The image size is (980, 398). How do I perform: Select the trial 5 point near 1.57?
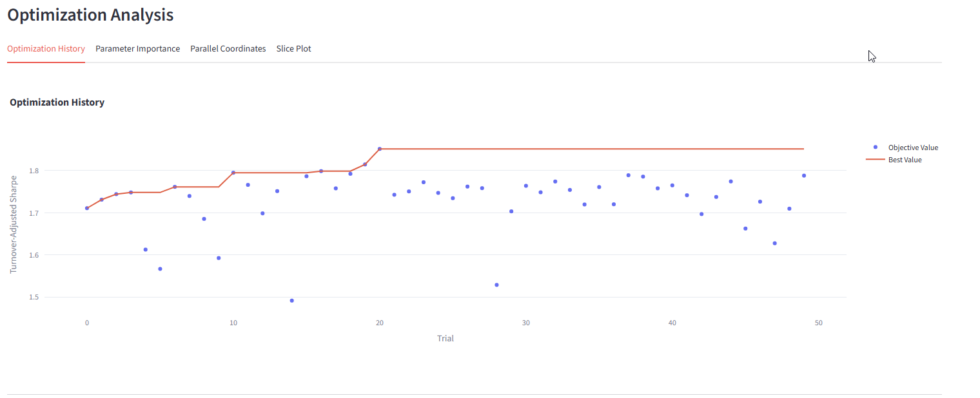[x=160, y=269]
